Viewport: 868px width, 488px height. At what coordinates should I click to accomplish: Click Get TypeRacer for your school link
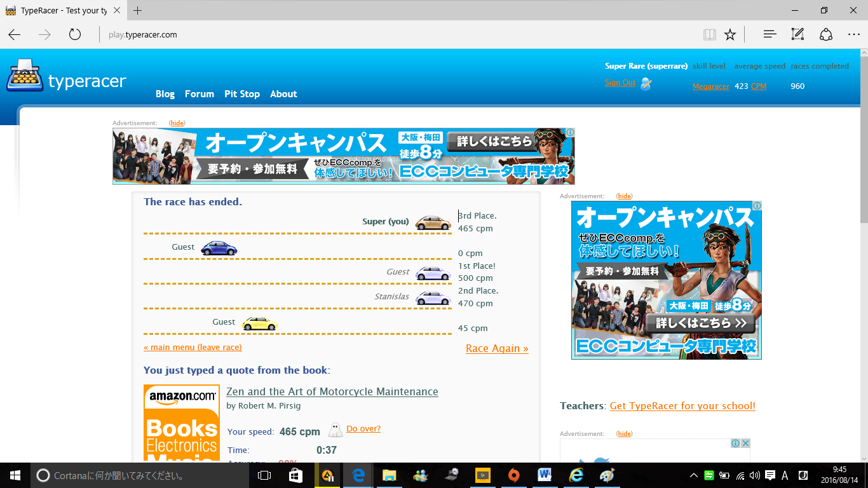tap(682, 406)
